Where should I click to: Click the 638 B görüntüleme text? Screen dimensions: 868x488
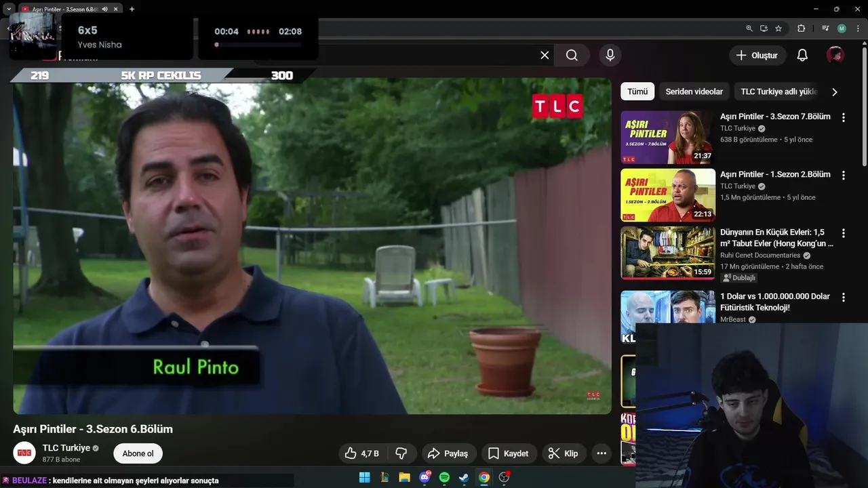(750, 140)
